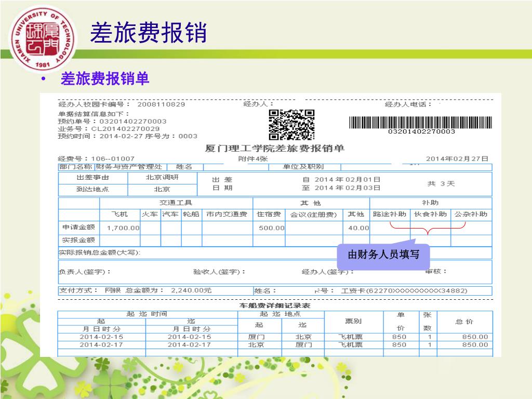Click the 路途补助 column header

pyautogui.click(x=390, y=215)
